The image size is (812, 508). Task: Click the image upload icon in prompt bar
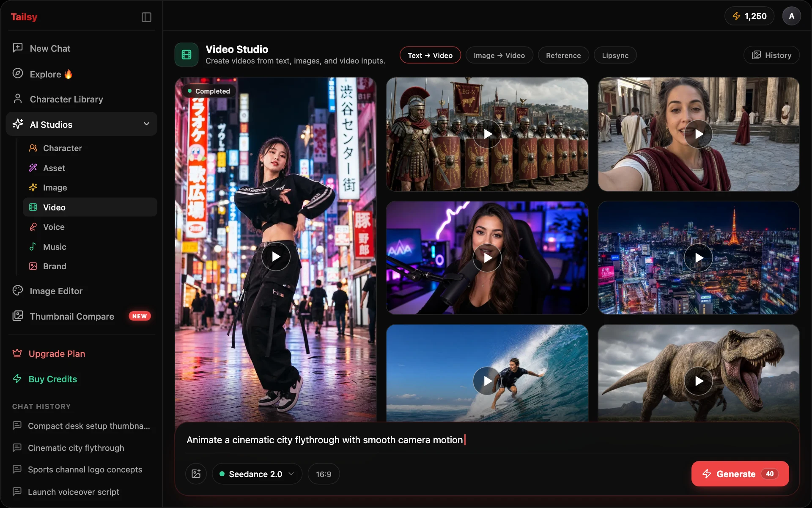pos(196,474)
